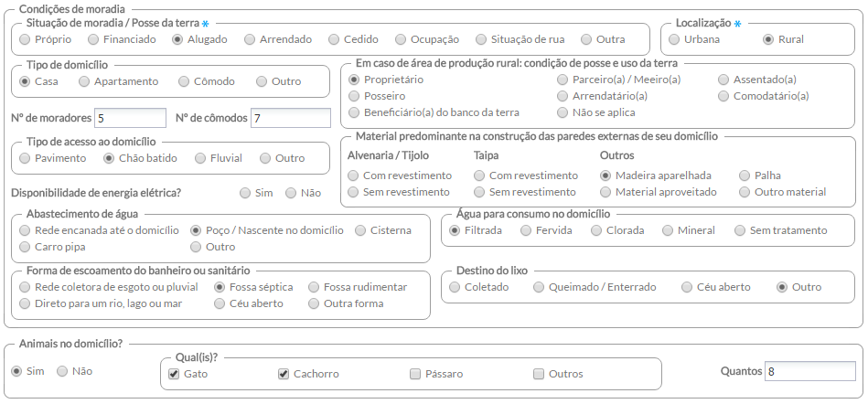Choose Urbana as the Localização
Screen dimensions: 868x404
[674, 40]
